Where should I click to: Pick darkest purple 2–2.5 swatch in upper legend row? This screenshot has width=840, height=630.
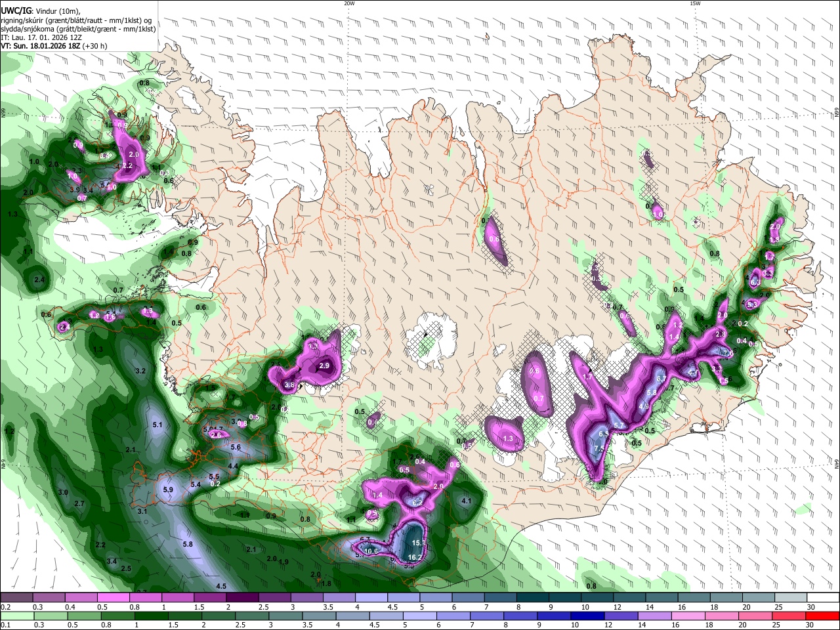[242, 598]
